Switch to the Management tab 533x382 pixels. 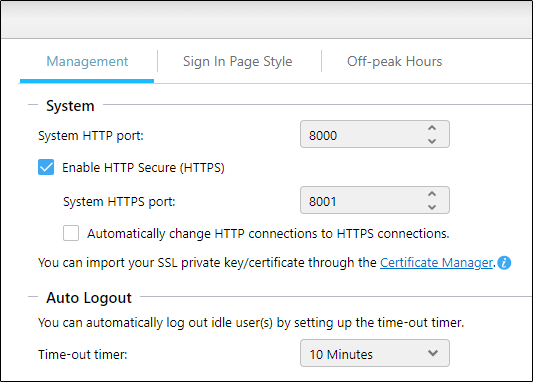[87, 62]
